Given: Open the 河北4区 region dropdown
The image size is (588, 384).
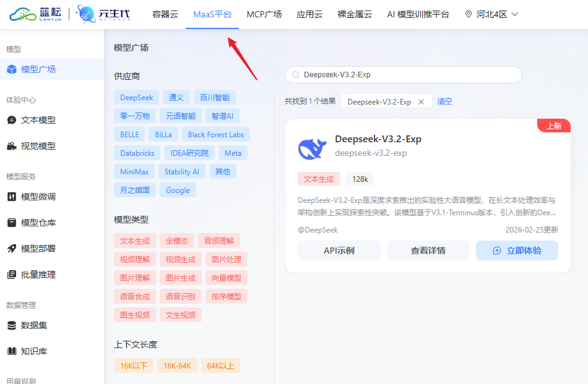Looking at the screenshot, I should click(491, 14).
